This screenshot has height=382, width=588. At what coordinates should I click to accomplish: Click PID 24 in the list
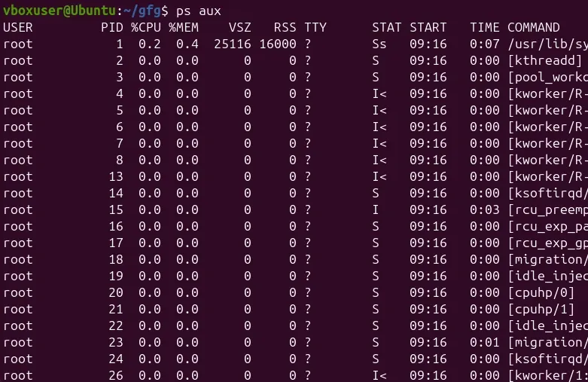click(116, 359)
